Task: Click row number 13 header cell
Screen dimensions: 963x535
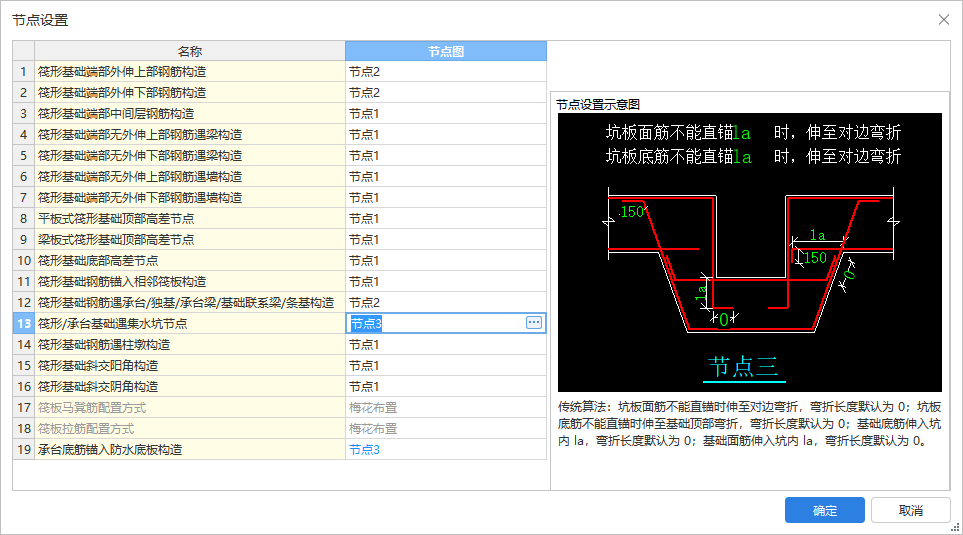Action: pos(23,324)
